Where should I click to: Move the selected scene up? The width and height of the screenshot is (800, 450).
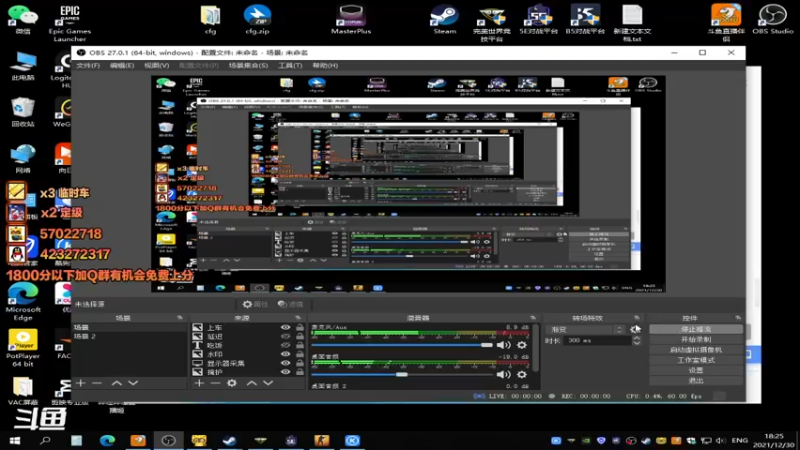point(116,383)
